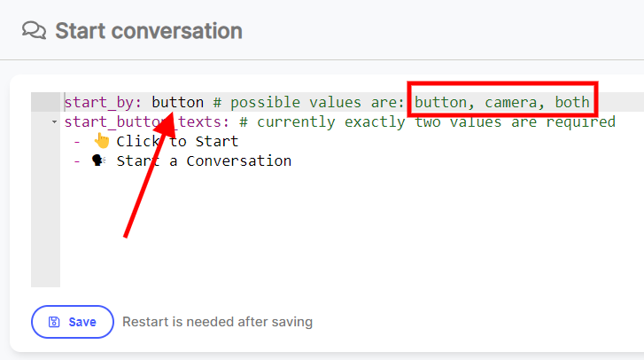Click the dash before 'Click to Start'
The height and width of the screenshot is (360, 644).
tap(77, 142)
